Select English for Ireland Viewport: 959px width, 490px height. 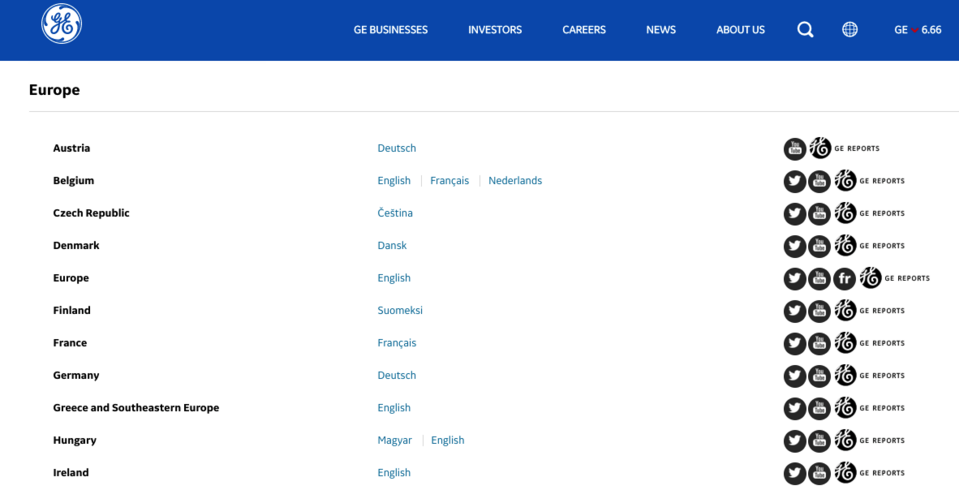[394, 472]
